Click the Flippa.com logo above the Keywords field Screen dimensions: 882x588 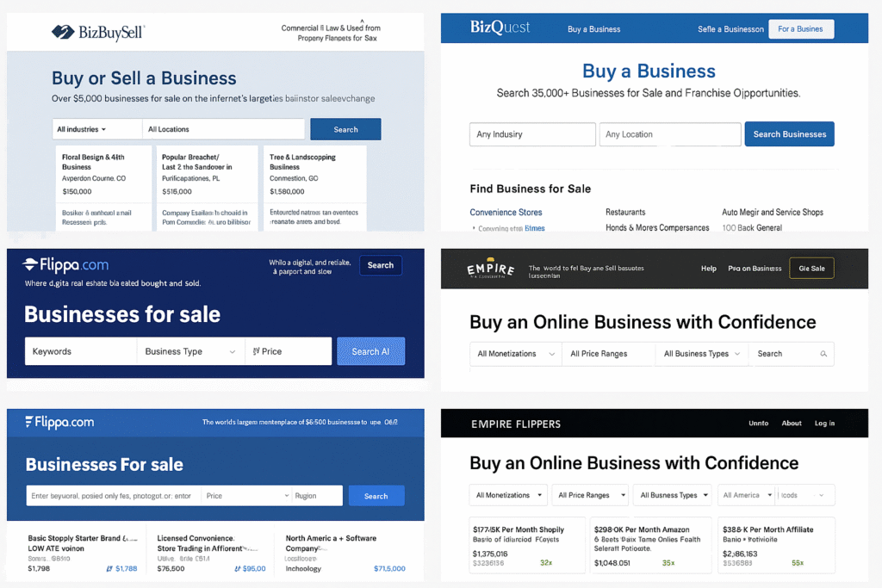coord(65,264)
